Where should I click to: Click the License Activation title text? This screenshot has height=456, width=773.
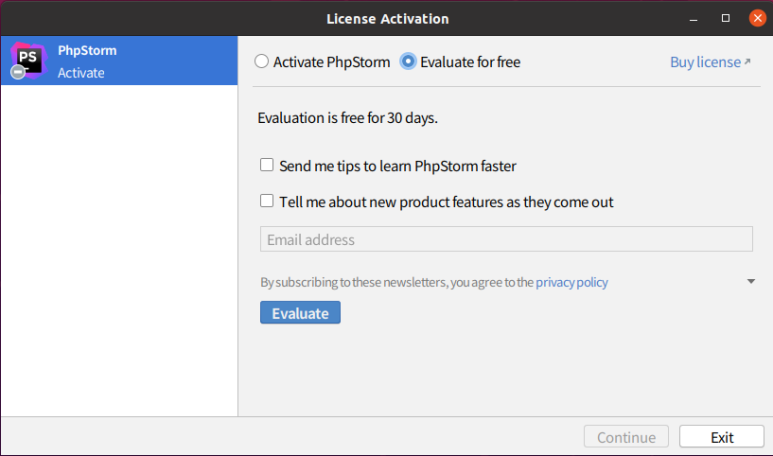click(387, 19)
